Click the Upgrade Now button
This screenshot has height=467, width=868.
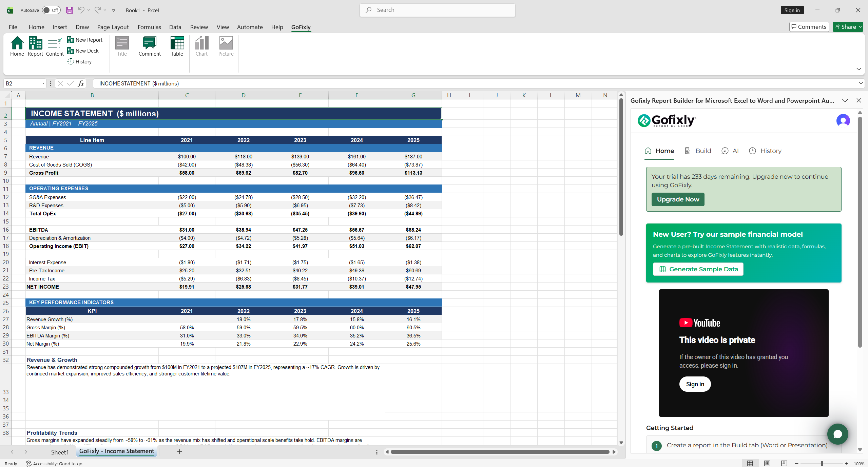[x=678, y=199]
